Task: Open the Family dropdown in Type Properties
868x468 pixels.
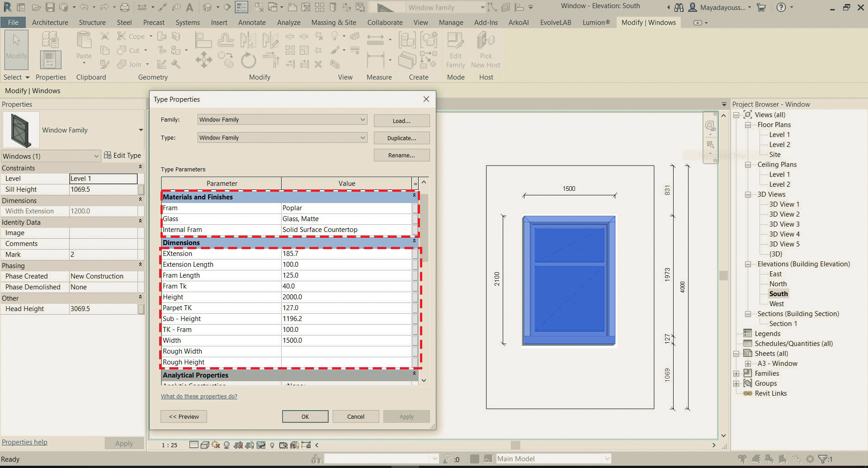Action: coord(282,119)
